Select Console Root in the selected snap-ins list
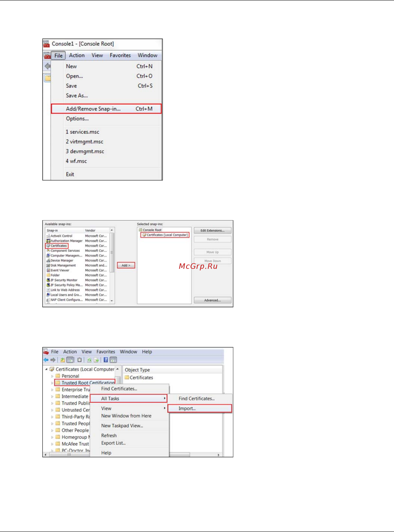 coord(150,230)
